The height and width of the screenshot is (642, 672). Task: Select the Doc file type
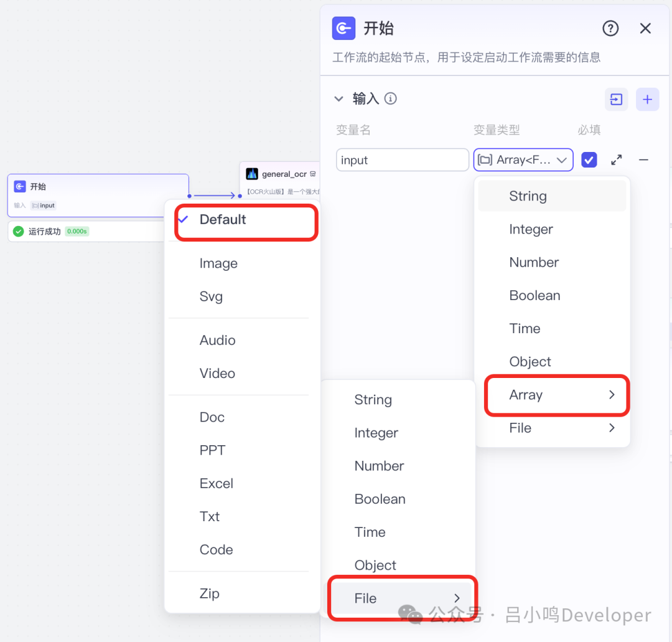[242, 417]
